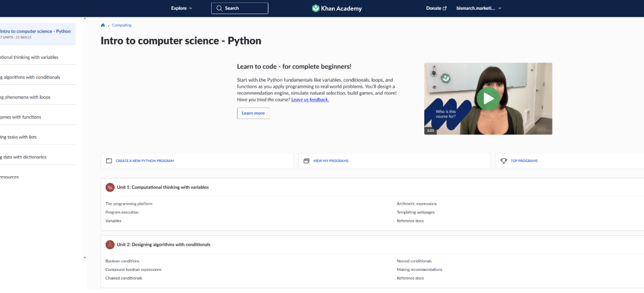Click the Create New Python Program icon
This screenshot has height=293, width=644.
[x=109, y=161]
